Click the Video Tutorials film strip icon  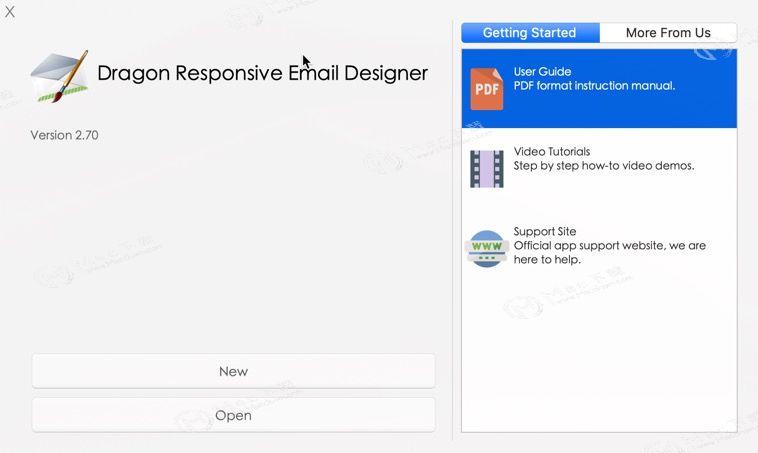[486, 169]
